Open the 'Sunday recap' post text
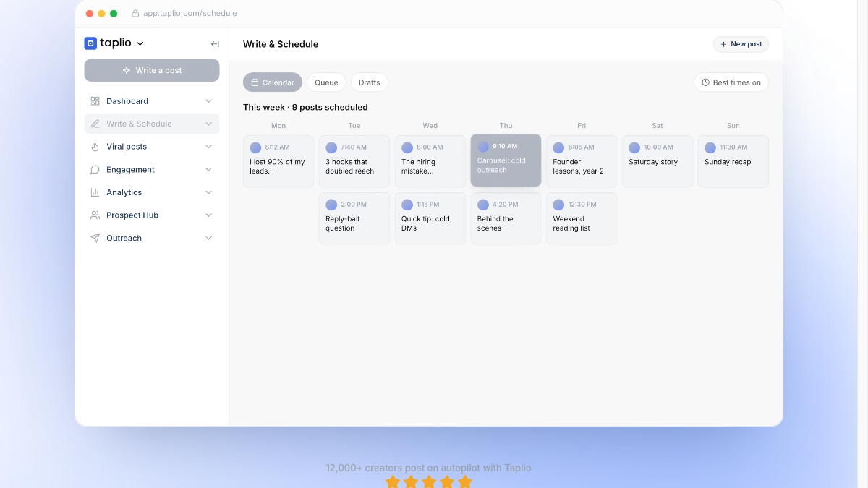This screenshot has width=868, height=488. coord(728,162)
